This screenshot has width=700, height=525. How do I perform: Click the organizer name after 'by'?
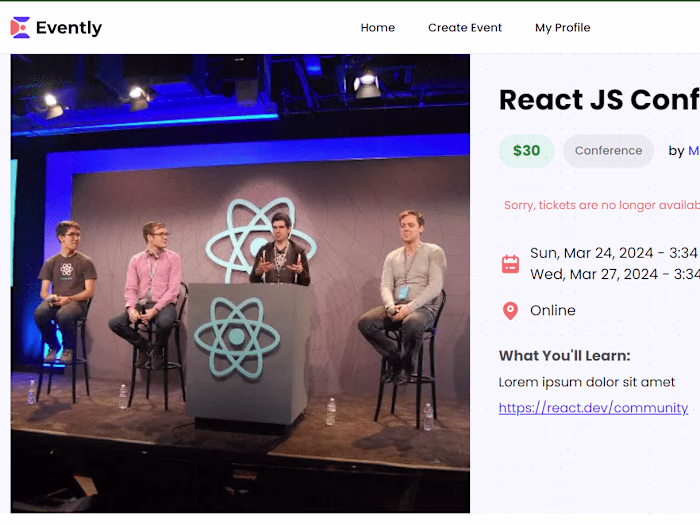(x=694, y=151)
